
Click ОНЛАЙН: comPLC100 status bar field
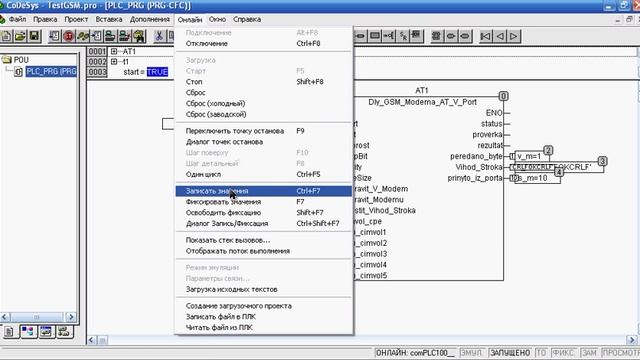tap(415, 353)
